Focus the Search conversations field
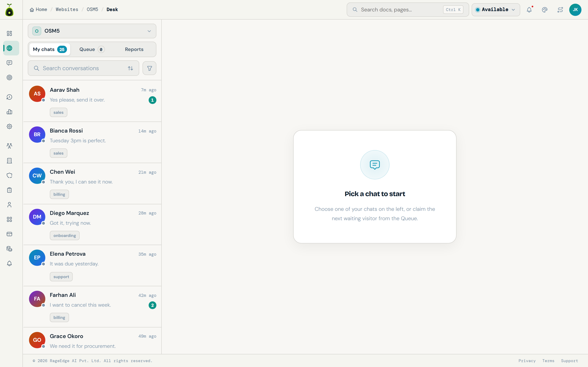Image resolution: width=588 pixels, height=367 pixels. [84, 68]
